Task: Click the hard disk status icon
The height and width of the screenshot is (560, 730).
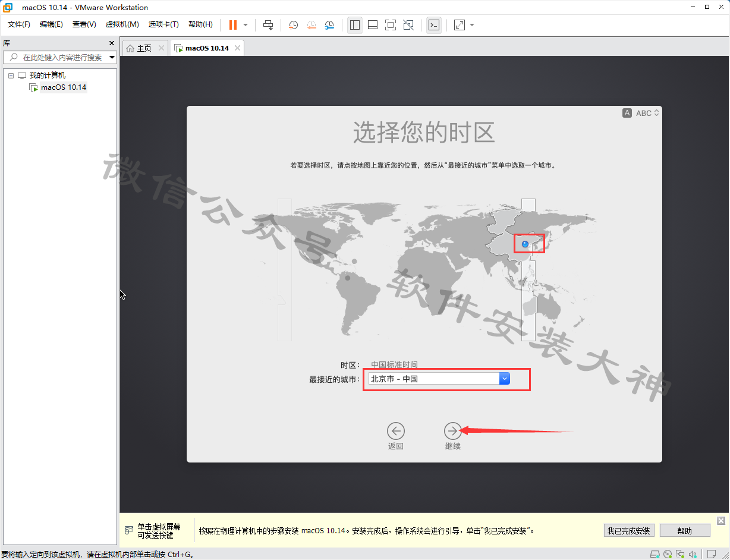Action: 654,555
